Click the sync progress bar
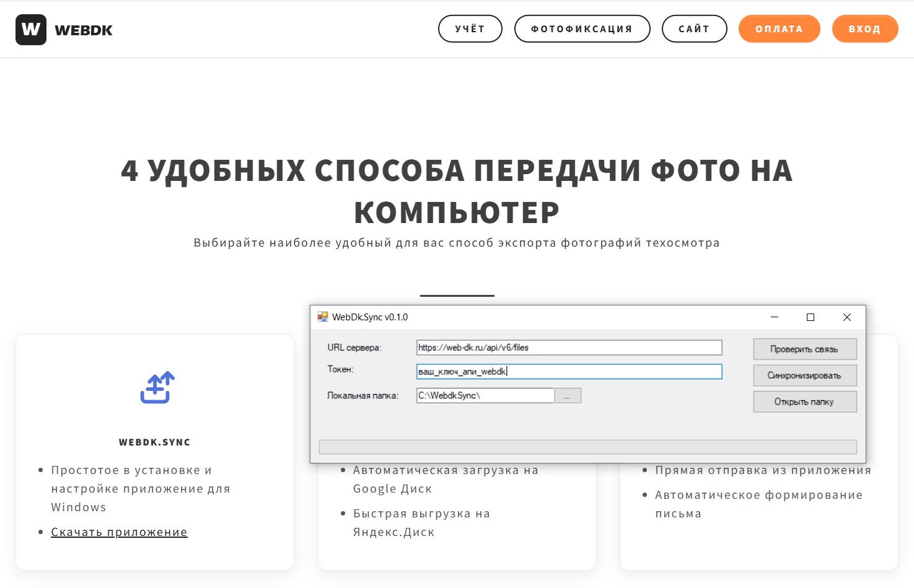Viewport: 914px width, 588px height. [x=587, y=447]
